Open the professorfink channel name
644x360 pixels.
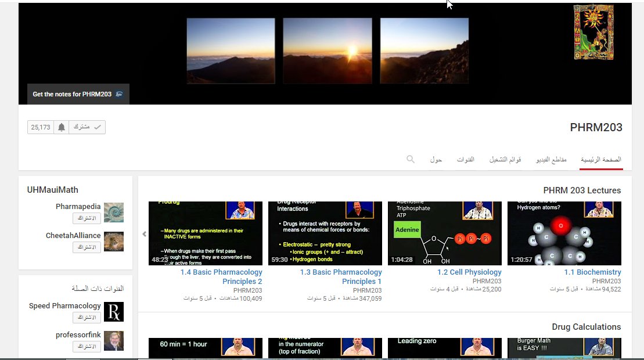pos(78,335)
